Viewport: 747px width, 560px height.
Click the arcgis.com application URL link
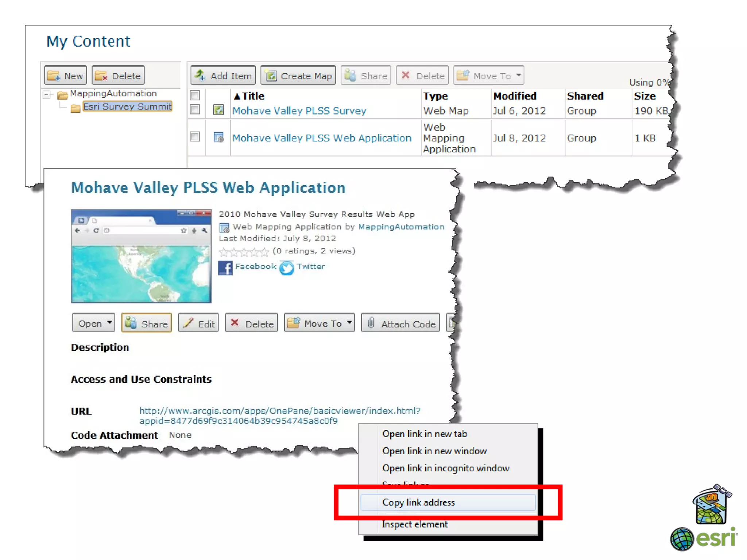point(279,411)
